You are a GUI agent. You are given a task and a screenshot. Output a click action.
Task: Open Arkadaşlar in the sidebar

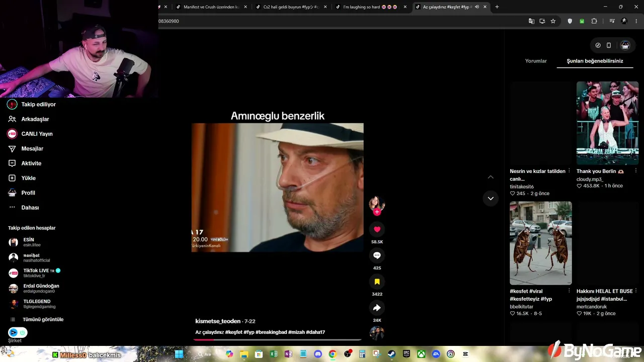[29, 119]
